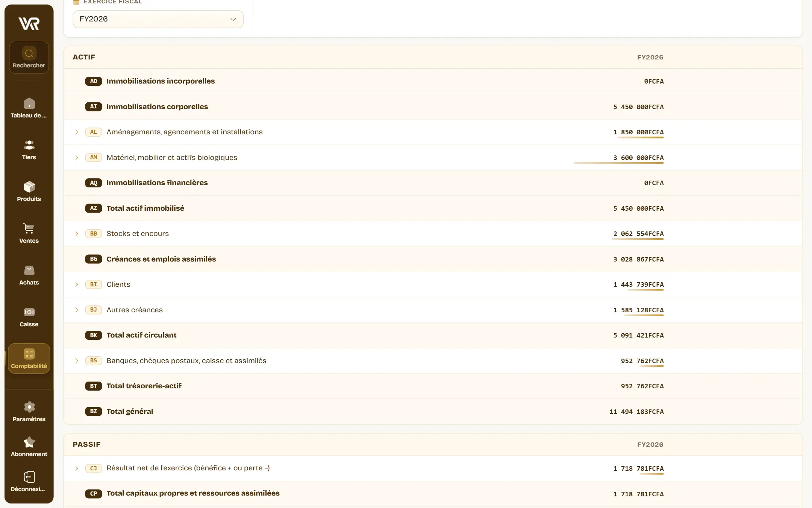Expand the Clients row chevron

click(x=77, y=284)
